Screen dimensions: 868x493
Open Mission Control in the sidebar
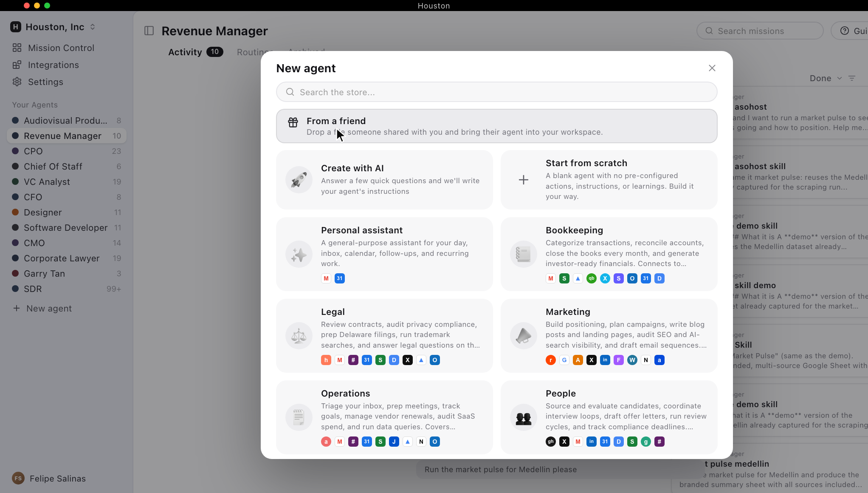[61, 48]
